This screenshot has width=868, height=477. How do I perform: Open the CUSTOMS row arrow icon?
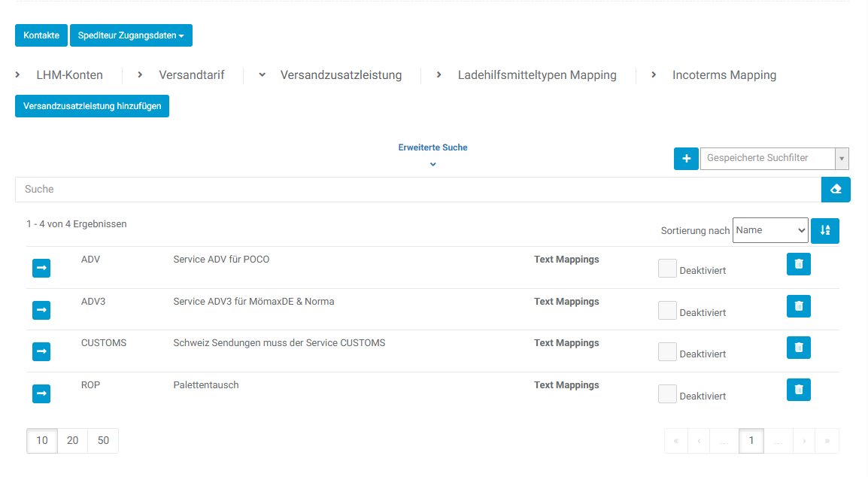pos(41,351)
